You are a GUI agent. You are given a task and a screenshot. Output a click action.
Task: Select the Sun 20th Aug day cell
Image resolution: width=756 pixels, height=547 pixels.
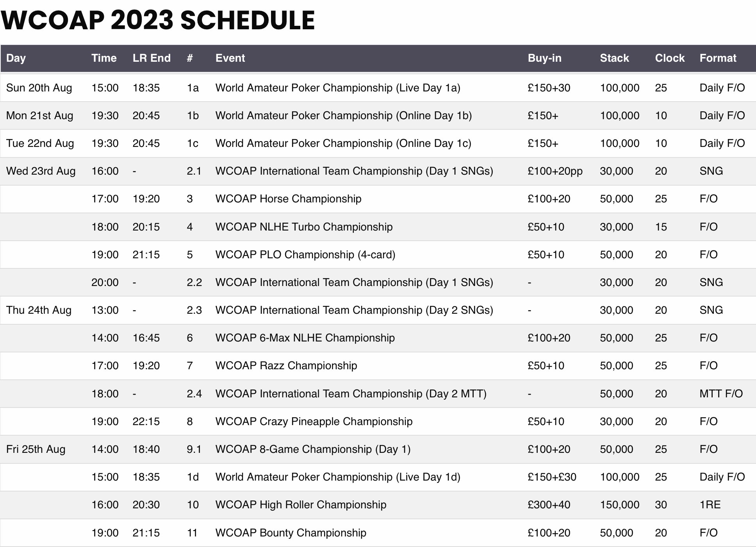click(x=39, y=88)
